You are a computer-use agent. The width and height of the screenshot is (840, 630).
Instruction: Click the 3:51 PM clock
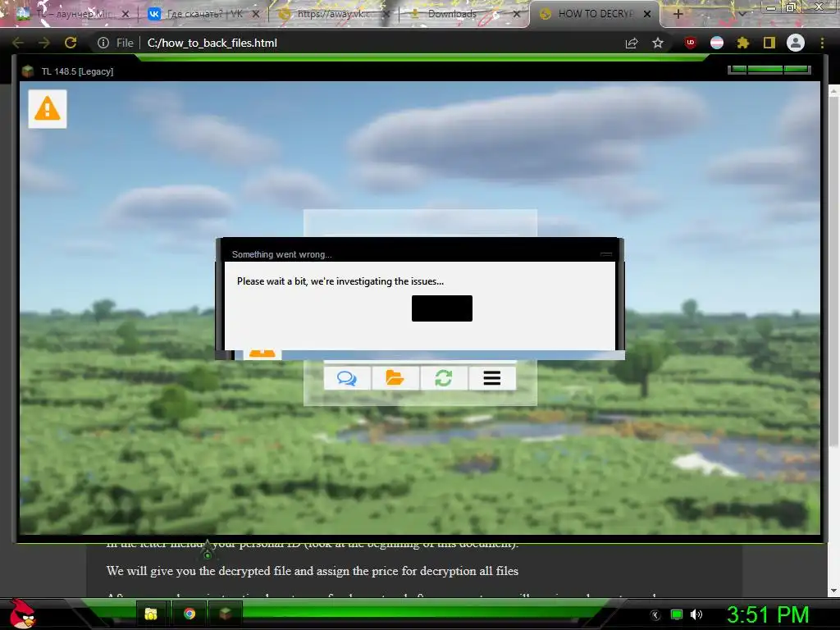click(x=767, y=615)
